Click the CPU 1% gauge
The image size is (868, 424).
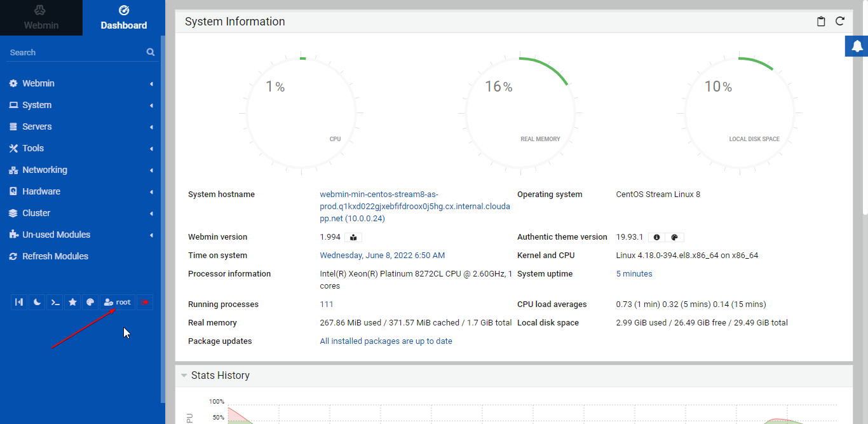click(302, 113)
